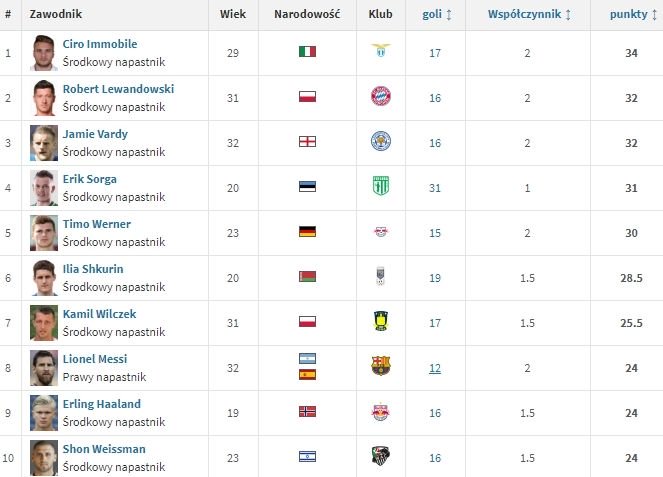Click Kamil Wilczek's player photo
663x477 pixels.
44,322
